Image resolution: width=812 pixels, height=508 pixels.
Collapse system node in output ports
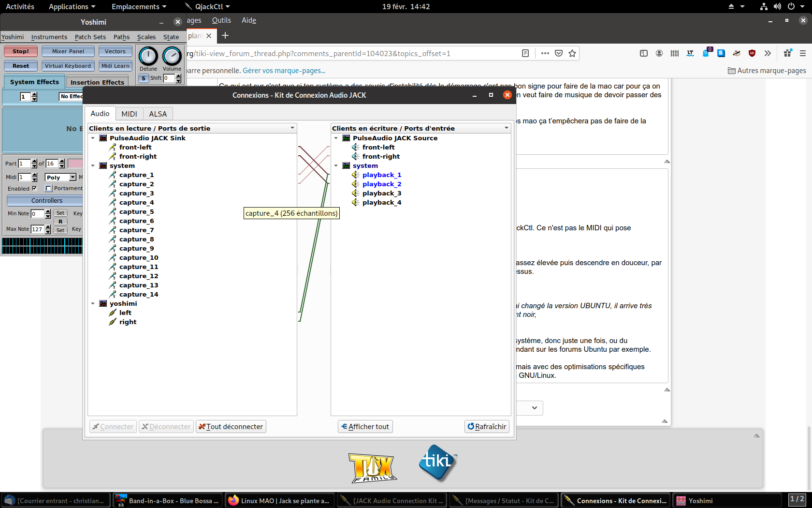pyautogui.click(x=93, y=165)
